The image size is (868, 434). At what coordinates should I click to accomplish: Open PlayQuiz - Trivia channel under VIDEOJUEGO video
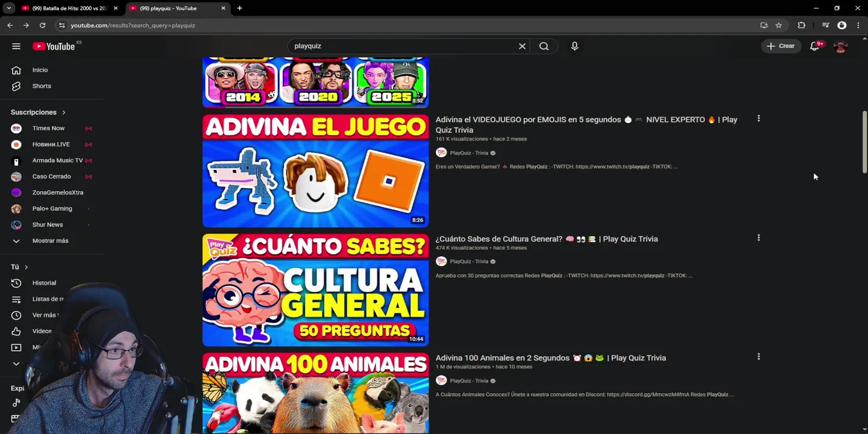pyautogui.click(x=468, y=153)
